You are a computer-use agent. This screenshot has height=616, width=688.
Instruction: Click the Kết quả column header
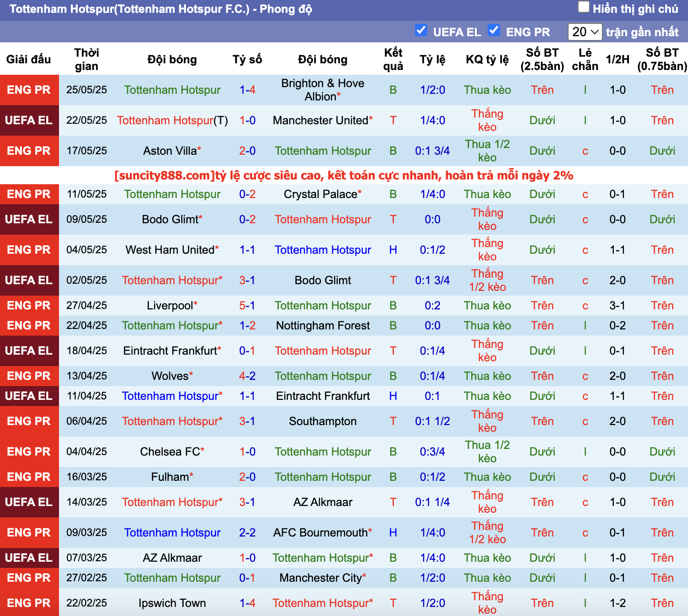click(393, 60)
